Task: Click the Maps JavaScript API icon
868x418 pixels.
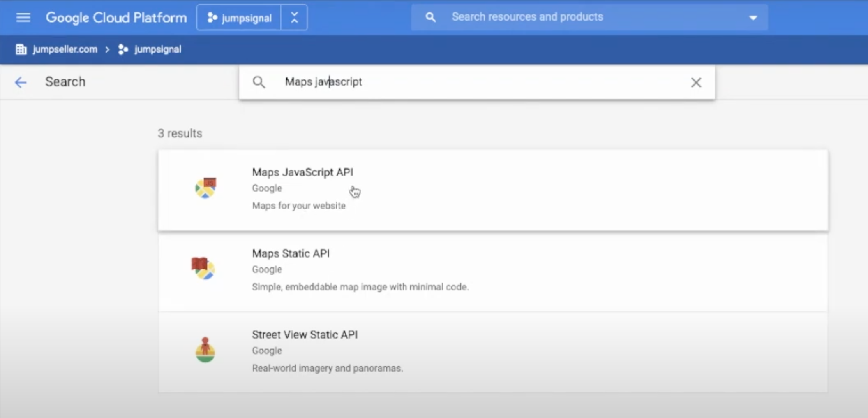Action: click(x=205, y=188)
